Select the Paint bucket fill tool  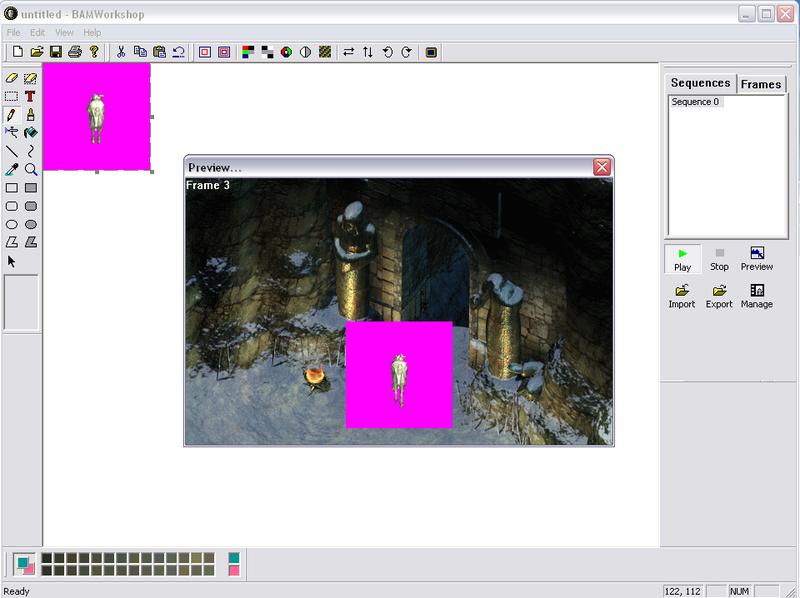(x=31, y=133)
